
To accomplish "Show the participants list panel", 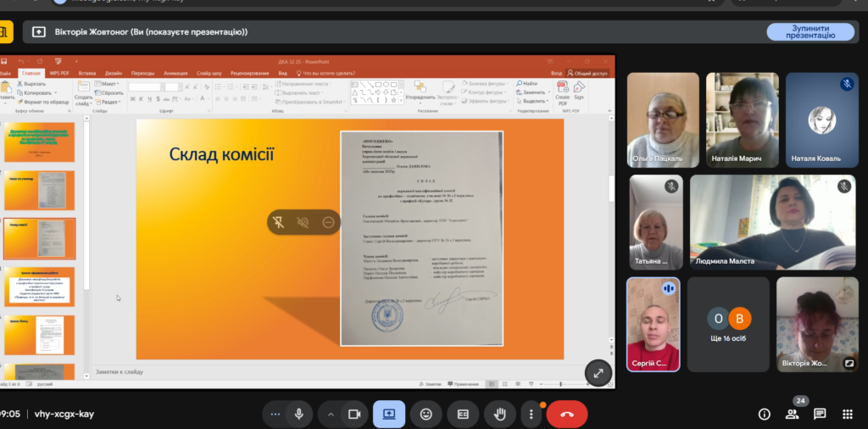I will click(x=793, y=414).
